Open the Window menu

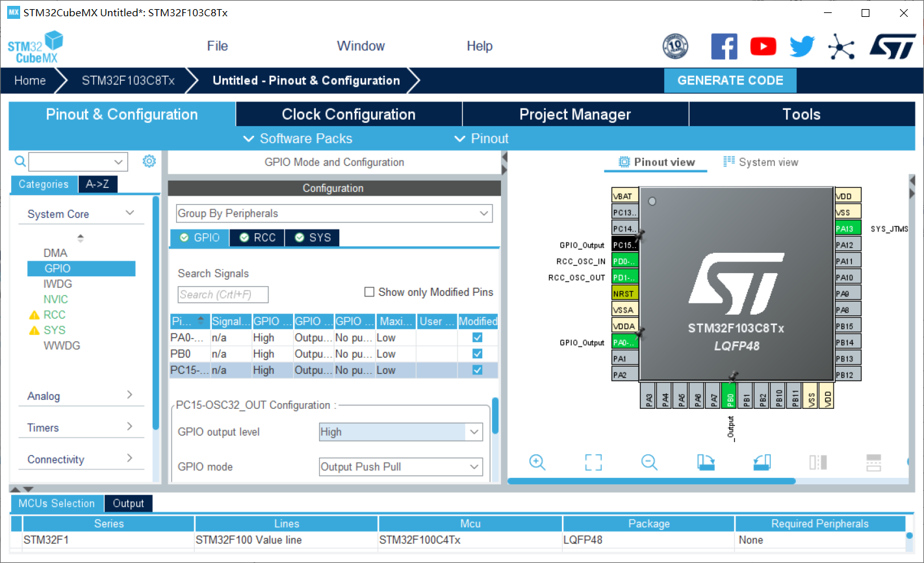[361, 46]
